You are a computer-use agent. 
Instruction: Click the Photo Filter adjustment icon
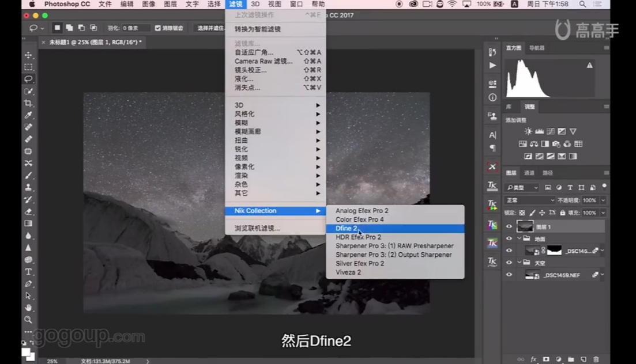click(556, 144)
